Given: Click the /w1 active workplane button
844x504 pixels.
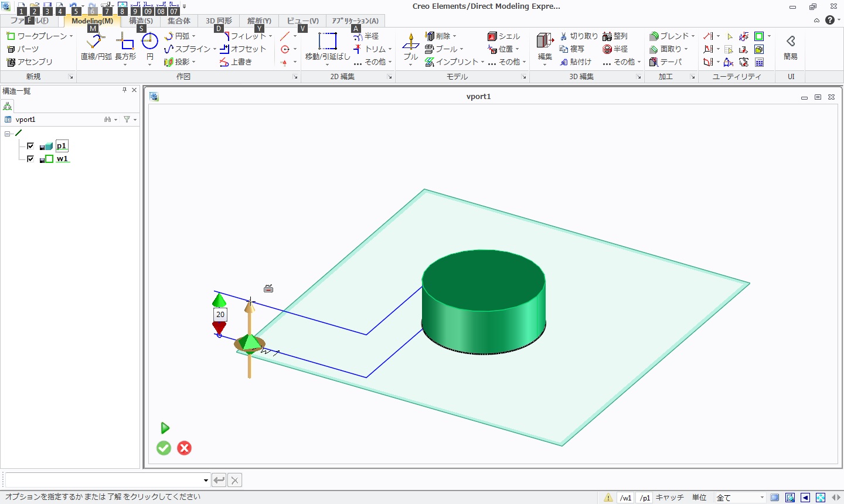Looking at the screenshot, I should pyautogui.click(x=626, y=498).
